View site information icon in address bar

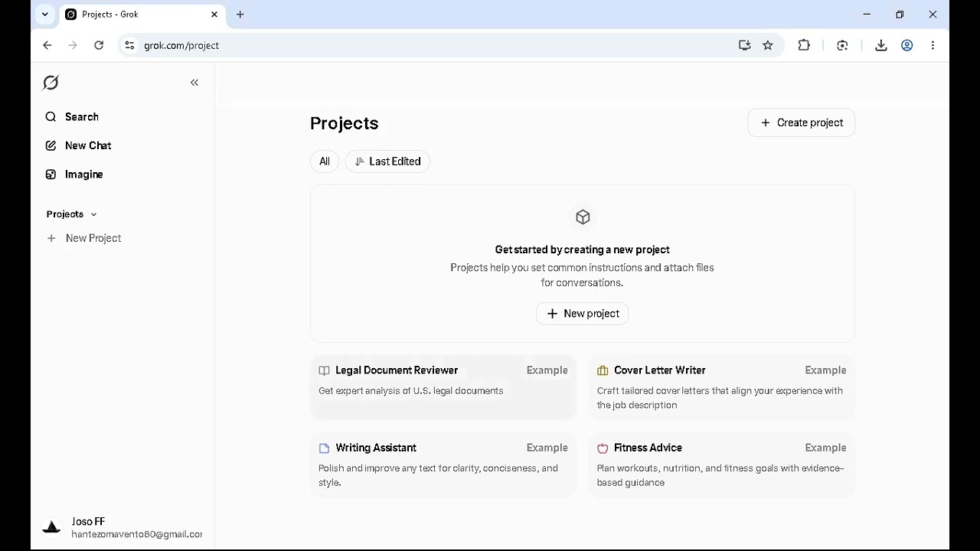[x=129, y=45]
